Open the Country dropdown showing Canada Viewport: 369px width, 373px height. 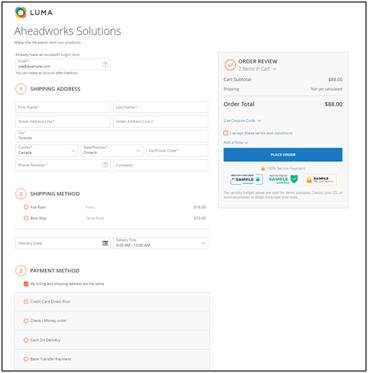click(x=47, y=150)
